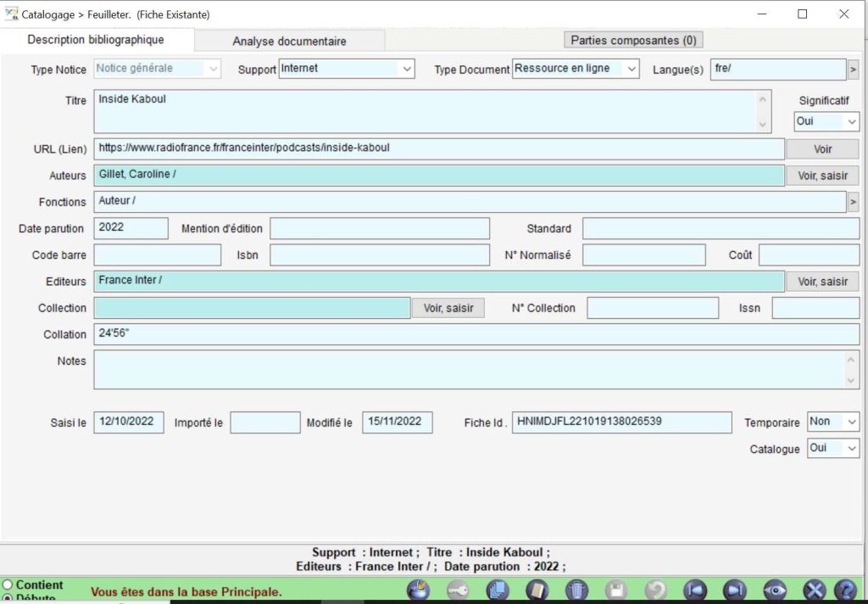The image size is (868, 604).
Task: Open Parties composantes (0)
Action: coord(633,41)
